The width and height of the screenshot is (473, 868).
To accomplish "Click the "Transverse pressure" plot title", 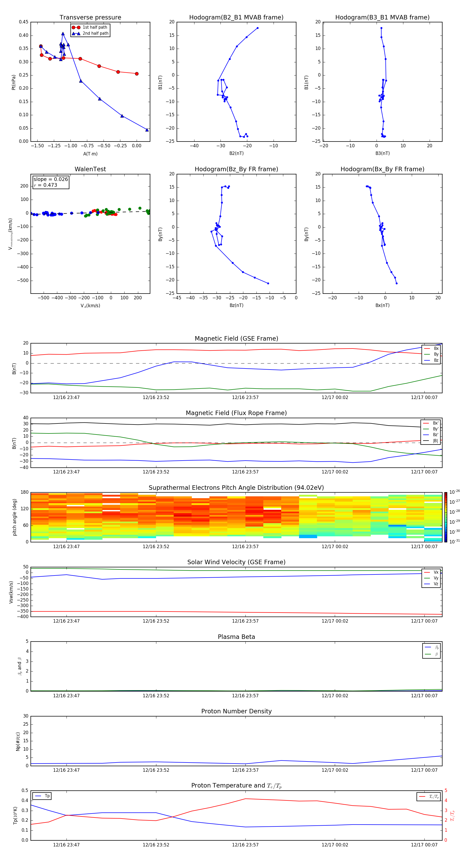I will coord(90,17).
